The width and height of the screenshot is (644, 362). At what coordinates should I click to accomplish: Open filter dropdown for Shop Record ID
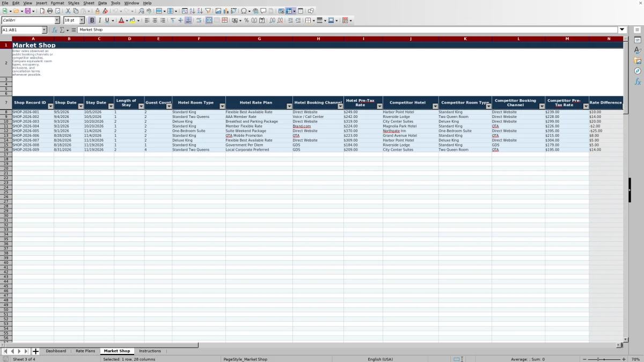[50, 106]
